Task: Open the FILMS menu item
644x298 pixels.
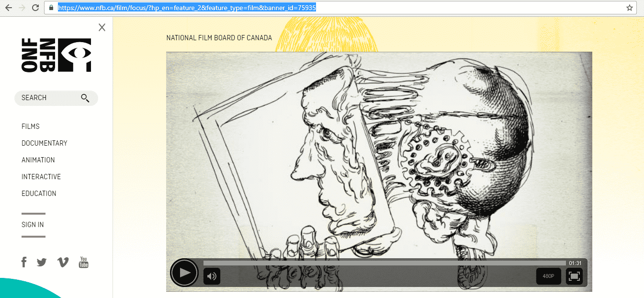Action: point(31,126)
